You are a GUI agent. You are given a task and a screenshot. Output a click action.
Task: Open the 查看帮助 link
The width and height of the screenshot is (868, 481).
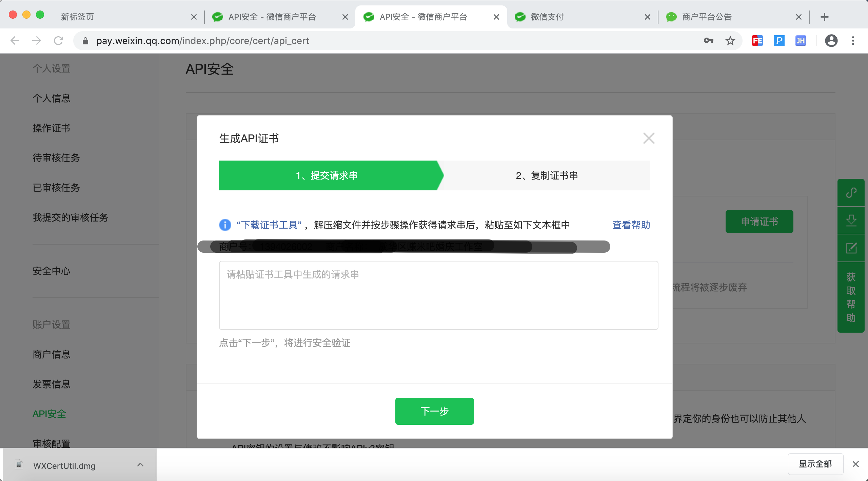click(631, 225)
